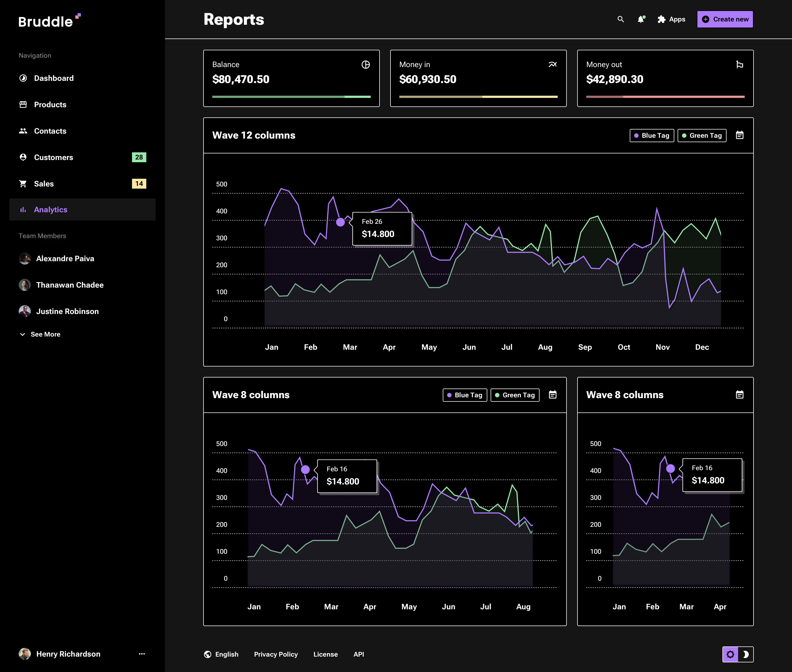Click the search magnifier icon
This screenshot has height=672, width=792.
[621, 19]
